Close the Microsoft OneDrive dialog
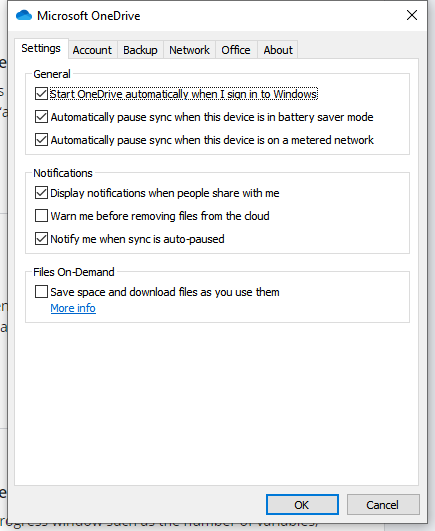 pos(412,15)
